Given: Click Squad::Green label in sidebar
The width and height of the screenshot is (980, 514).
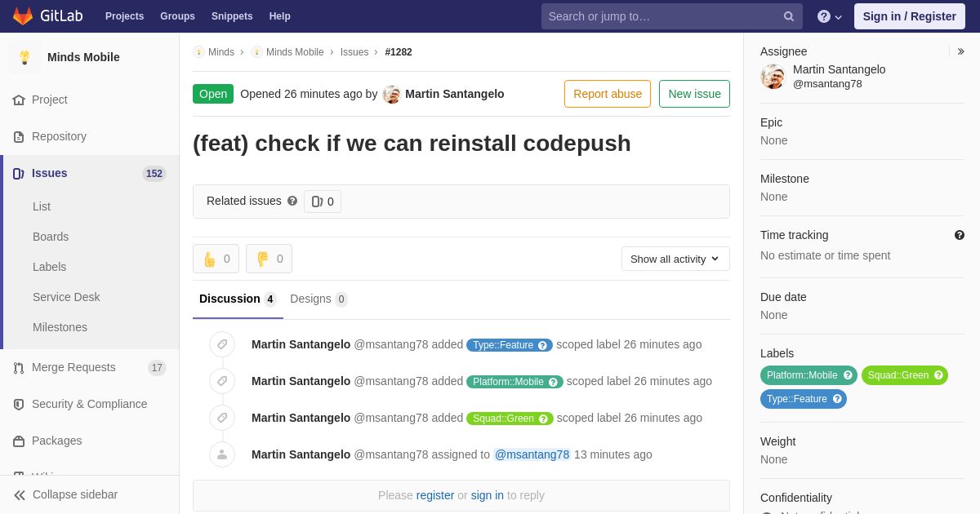Looking at the screenshot, I should (x=905, y=375).
